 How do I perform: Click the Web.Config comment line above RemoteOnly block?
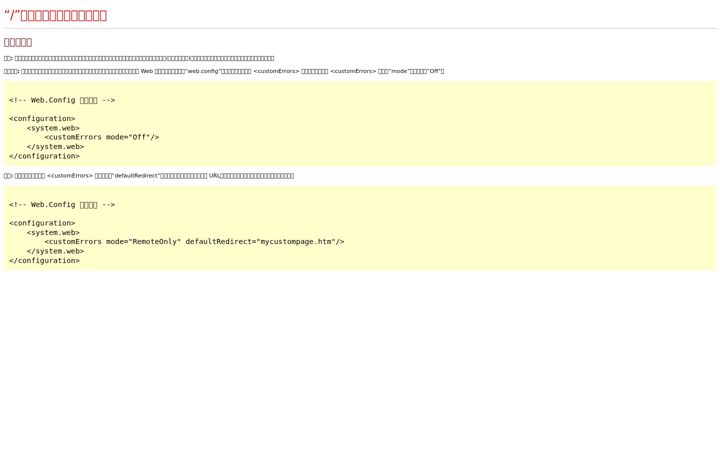point(62,205)
